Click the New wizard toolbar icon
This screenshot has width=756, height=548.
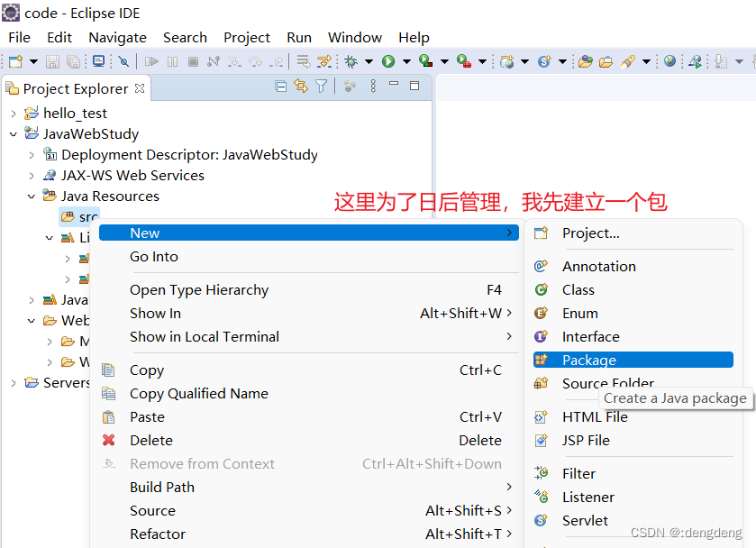(16, 61)
